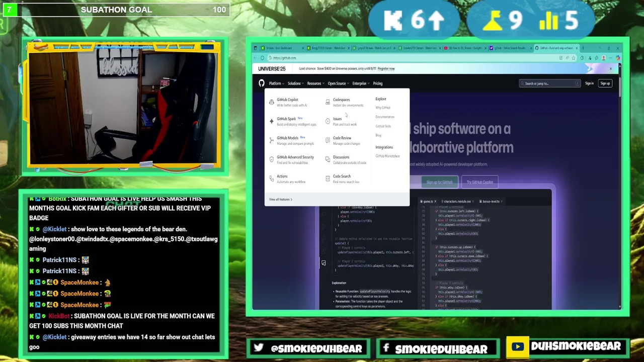
Task: Click the chat icon in code editor sidebar
Action: coord(324,263)
